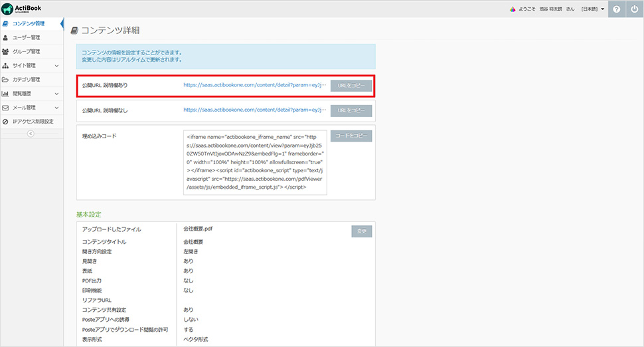Click the book icon beside コンテンツ管理

[x=5, y=23]
